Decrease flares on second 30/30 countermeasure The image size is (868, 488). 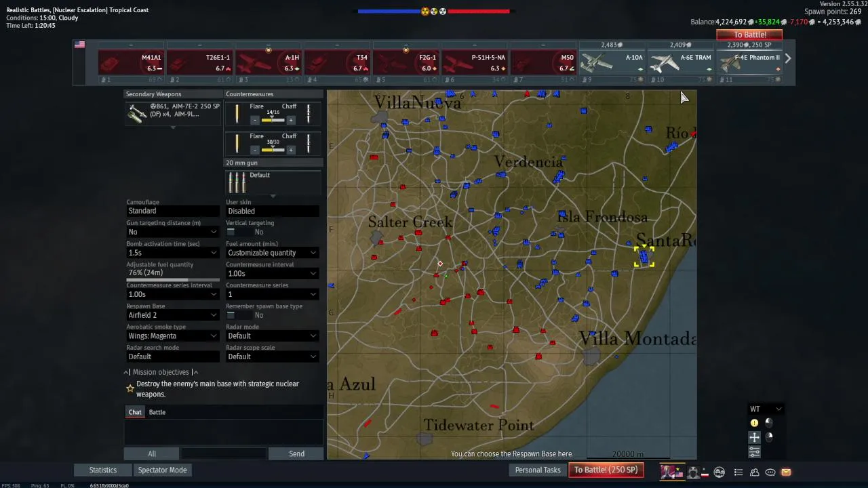pos(255,150)
